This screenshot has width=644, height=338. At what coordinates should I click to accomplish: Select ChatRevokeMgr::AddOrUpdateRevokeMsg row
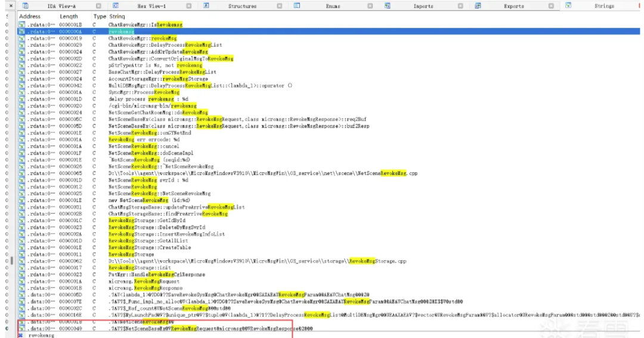point(329,52)
